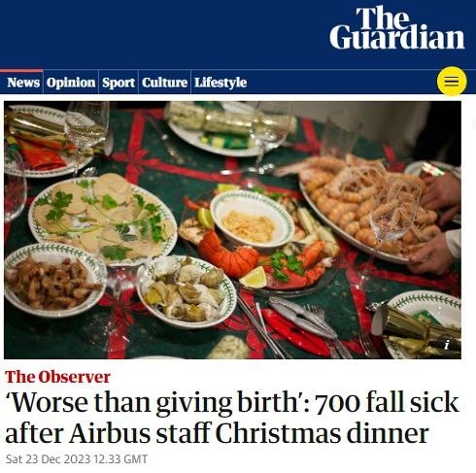Screen dimensions: 476x473
Task: Go home via The Guardian logo
Action: pyautogui.click(x=397, y=28)
